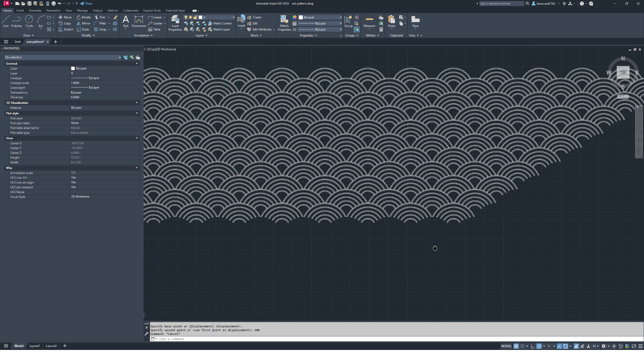The width and height of the screenshot is (644, 362).
Task: Open the Annotate ribbon tab
Action: click(x=35, y=11)
